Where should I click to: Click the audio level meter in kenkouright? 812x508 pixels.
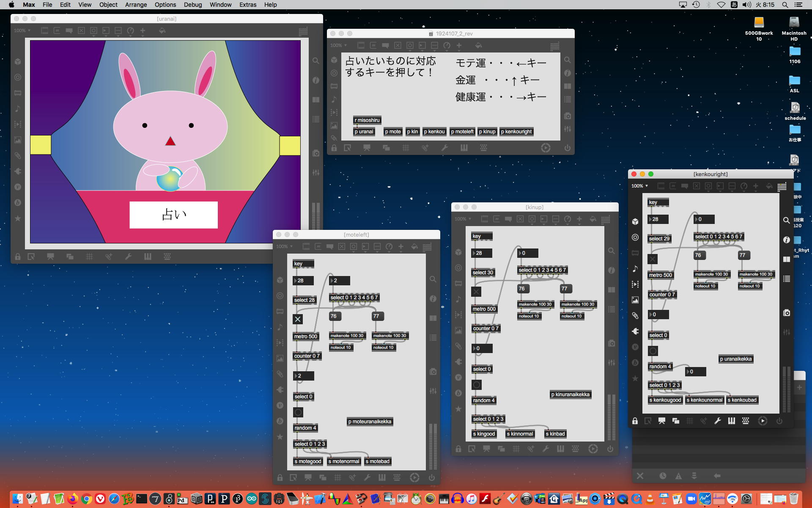tap(786, 389)
